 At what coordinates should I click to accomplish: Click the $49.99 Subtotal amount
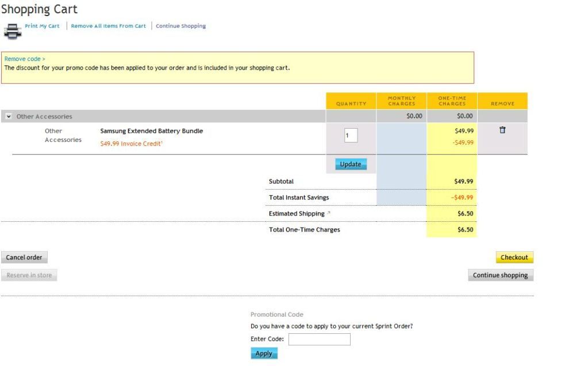click(463, 181)
